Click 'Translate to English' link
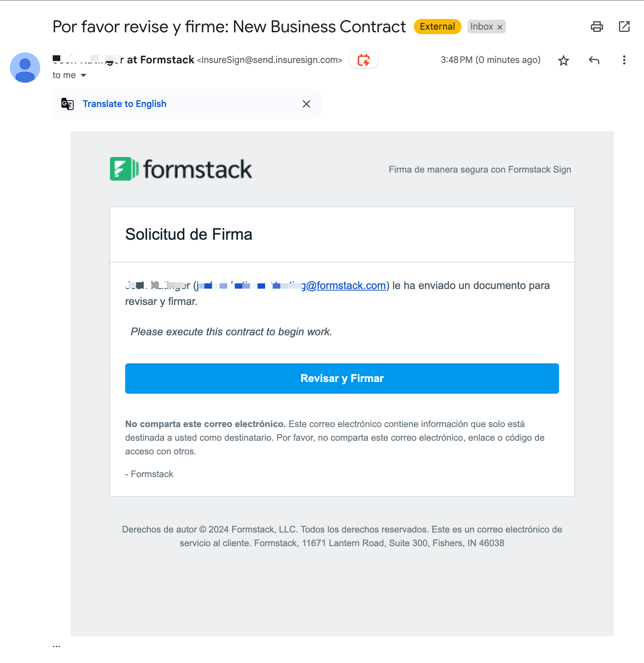Image resolution: width=644 pixels, height=663 pixels. (124, 104)
